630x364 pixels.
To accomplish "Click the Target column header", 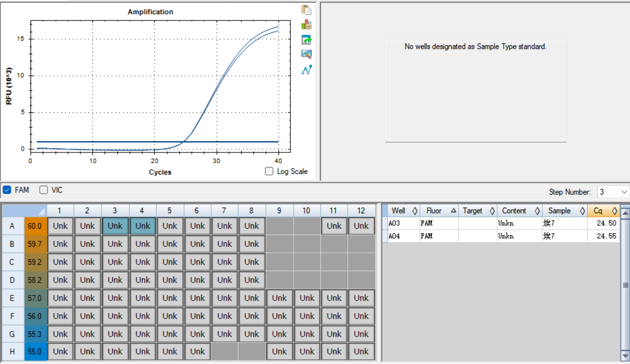I will coord(478,211).
